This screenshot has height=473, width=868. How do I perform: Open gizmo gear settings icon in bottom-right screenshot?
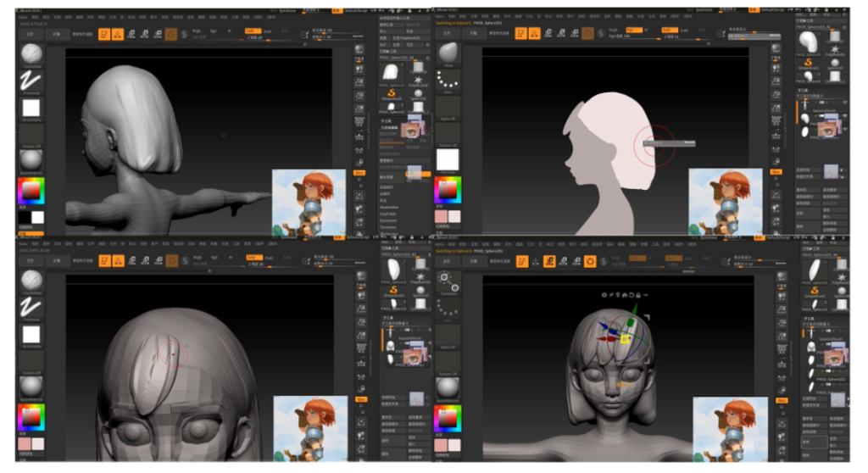604,295
